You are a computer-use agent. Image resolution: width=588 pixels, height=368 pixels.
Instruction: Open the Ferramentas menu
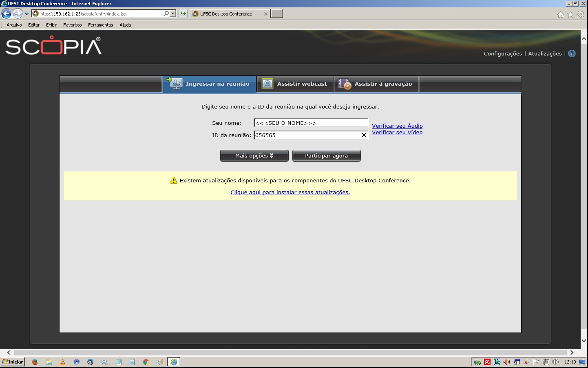coord(101,25)
